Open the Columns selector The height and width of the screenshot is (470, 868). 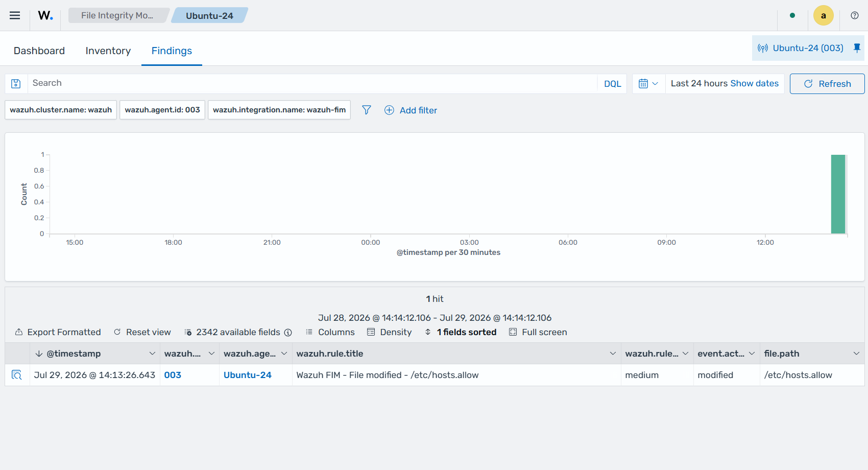point(330,332)
